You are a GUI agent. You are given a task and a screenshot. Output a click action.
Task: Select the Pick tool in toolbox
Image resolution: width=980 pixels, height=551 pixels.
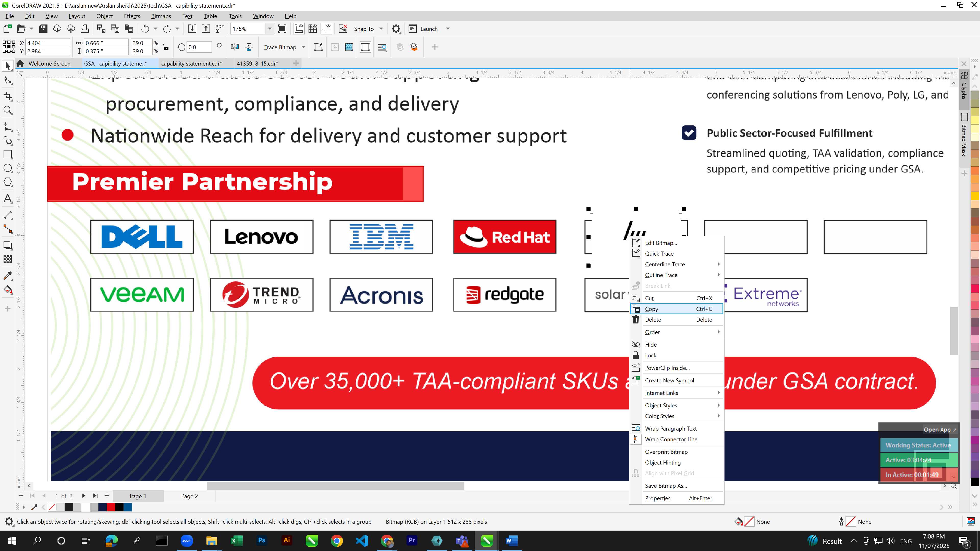point(8,66)
